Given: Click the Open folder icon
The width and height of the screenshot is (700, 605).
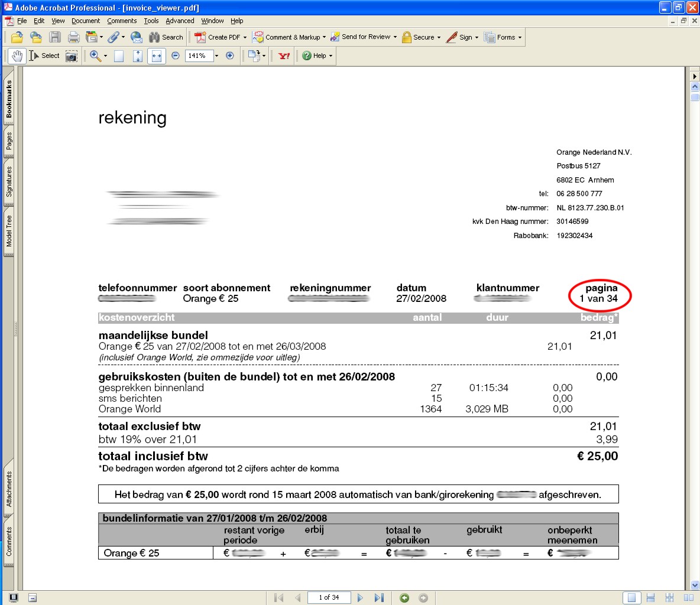Looking at the screenshot, I should click(x=17, y=37).
